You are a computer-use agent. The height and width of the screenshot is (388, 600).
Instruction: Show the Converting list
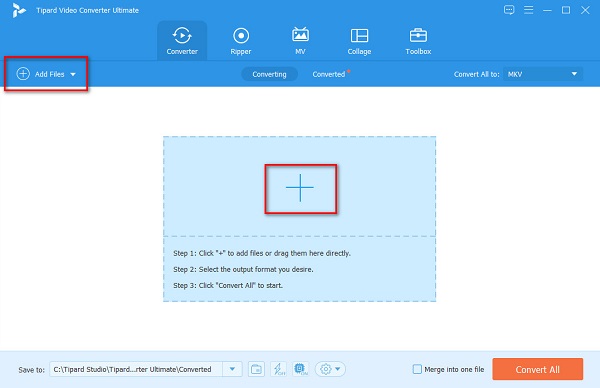269,74
